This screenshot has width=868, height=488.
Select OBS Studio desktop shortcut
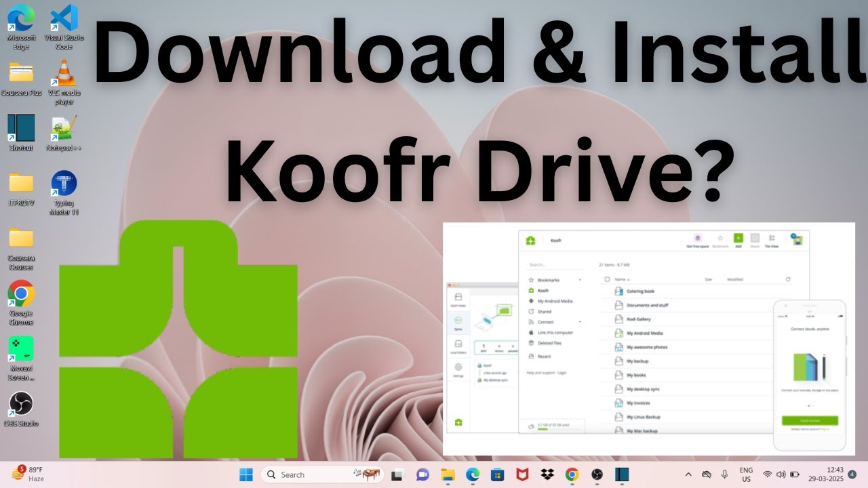(21, 409)
